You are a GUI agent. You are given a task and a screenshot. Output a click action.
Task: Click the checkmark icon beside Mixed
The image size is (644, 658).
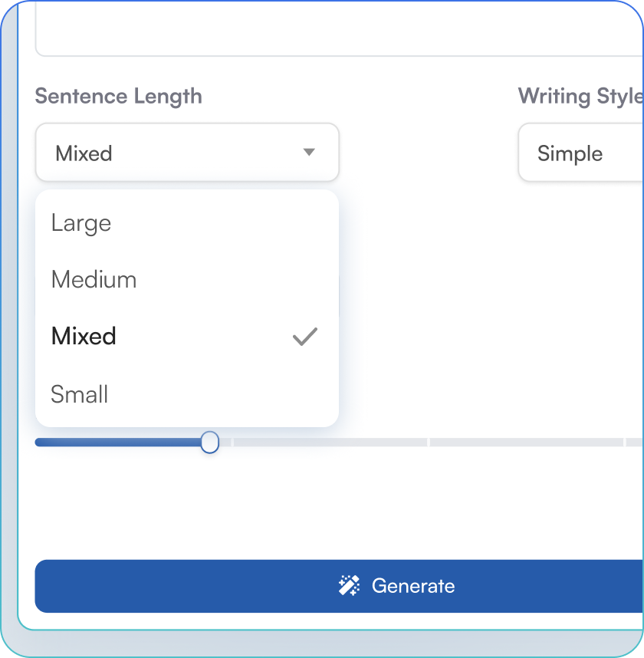pyautogui.click(x=305, y=337)
